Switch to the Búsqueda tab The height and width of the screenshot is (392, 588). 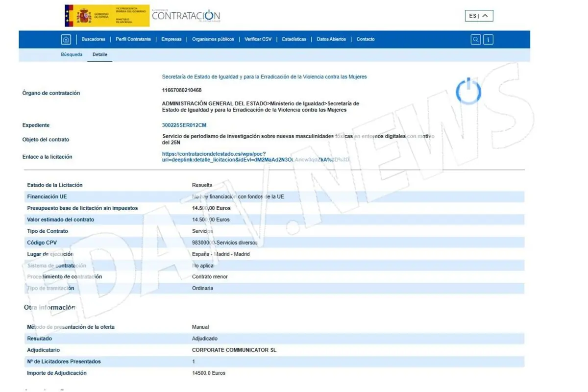(72, 54)
